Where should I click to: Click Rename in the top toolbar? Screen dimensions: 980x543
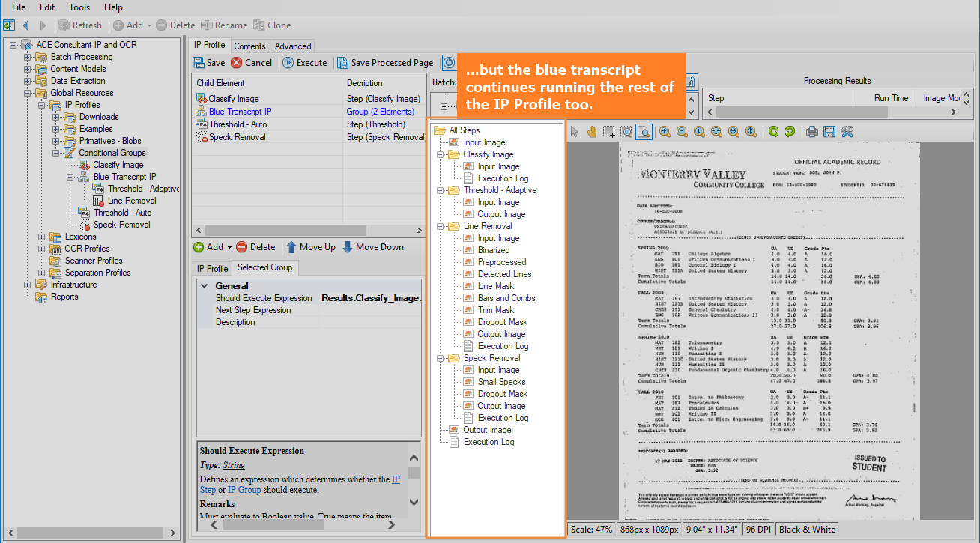coord(225,25)
